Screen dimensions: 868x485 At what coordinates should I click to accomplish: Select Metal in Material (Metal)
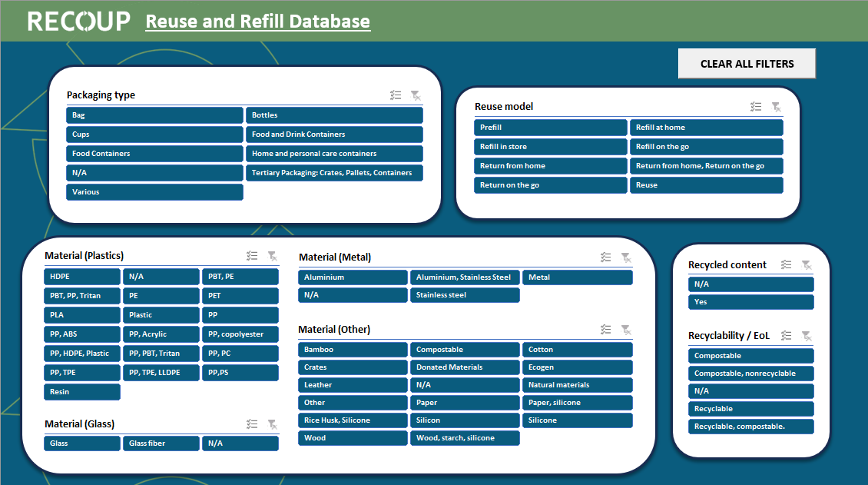tap(578, 277)
